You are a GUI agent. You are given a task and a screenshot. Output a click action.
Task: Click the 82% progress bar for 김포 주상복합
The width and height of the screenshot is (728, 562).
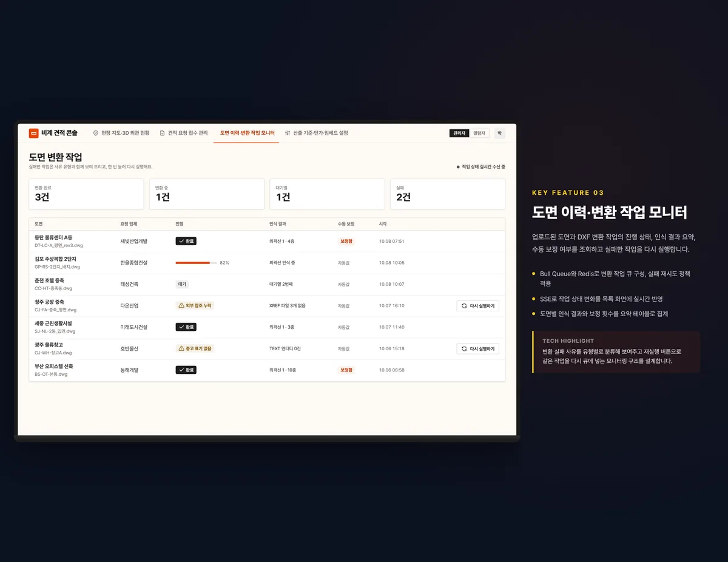(x=197, y=263)
